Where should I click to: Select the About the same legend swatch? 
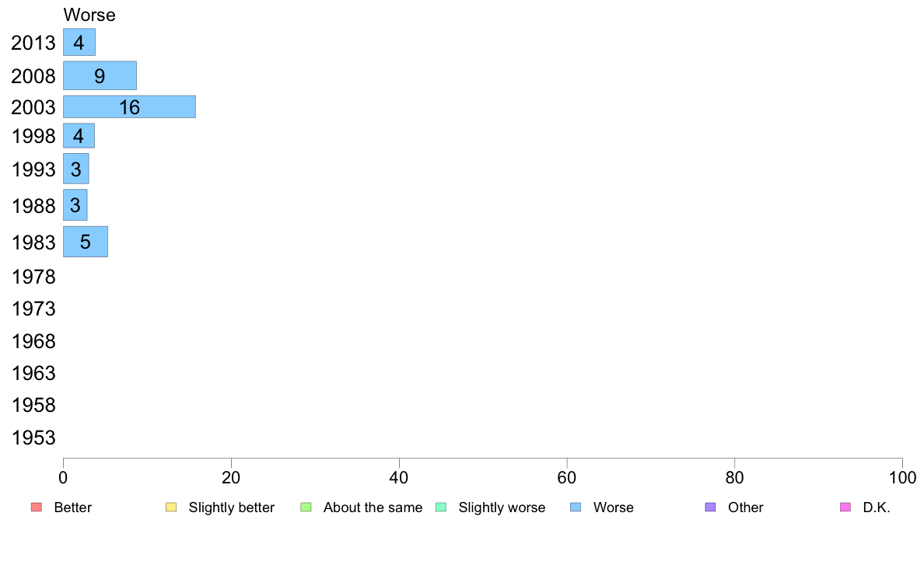tap(306, 507)
